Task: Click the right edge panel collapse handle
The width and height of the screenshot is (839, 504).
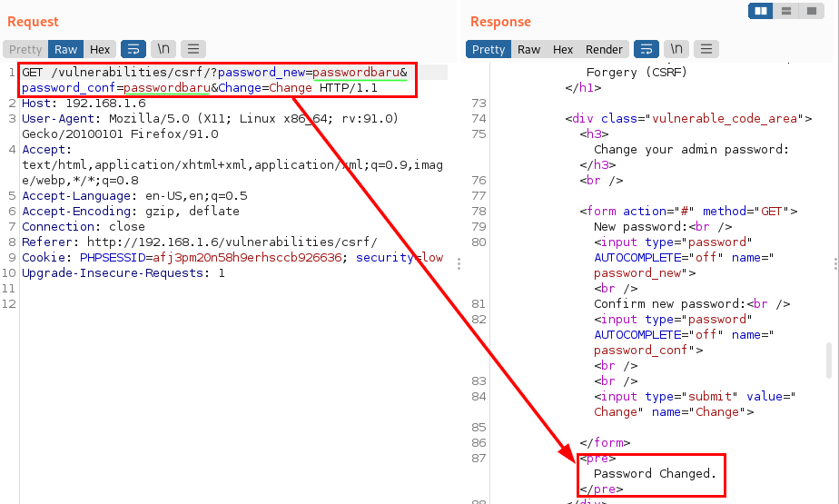Action: (x=834, y=263)
